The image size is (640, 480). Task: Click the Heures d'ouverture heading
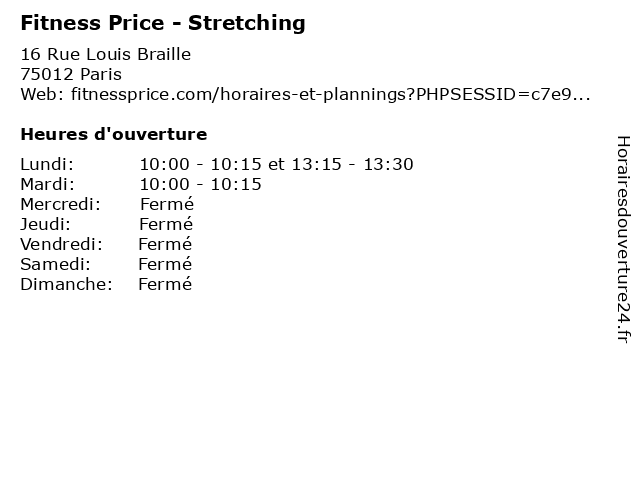tap(114, 134)
